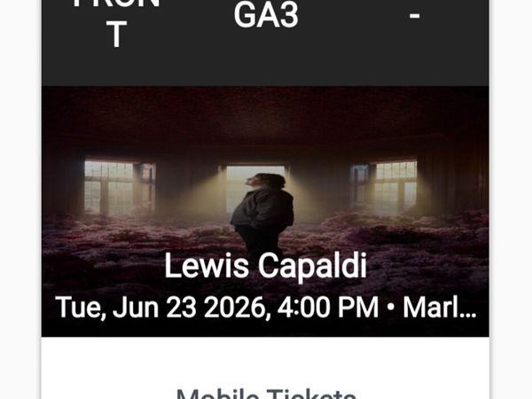Click the left window in the artwork
The width and height of the screenshot is (532, 399).
[120, 187]
